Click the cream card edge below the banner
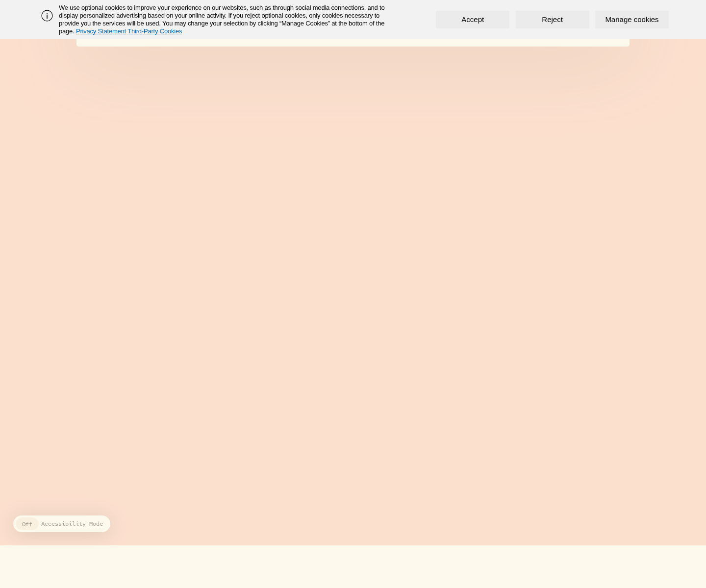The height and width of the screenshot is (588, 706). coord(353,43)
